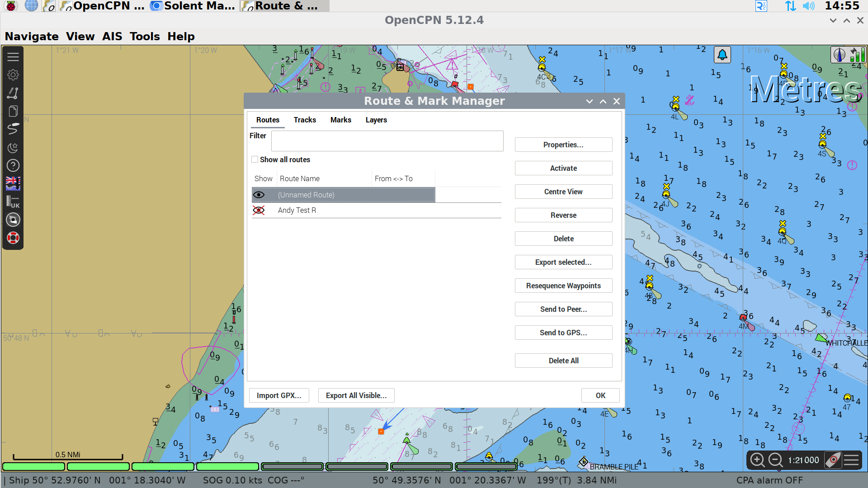
Task: Click the alarm bell icon on chart
Action: (722, 55)
